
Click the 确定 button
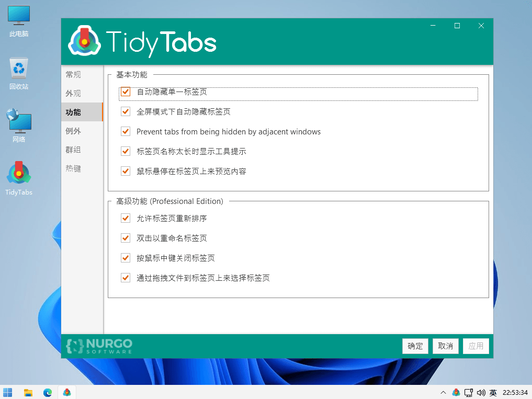[415, 346]
